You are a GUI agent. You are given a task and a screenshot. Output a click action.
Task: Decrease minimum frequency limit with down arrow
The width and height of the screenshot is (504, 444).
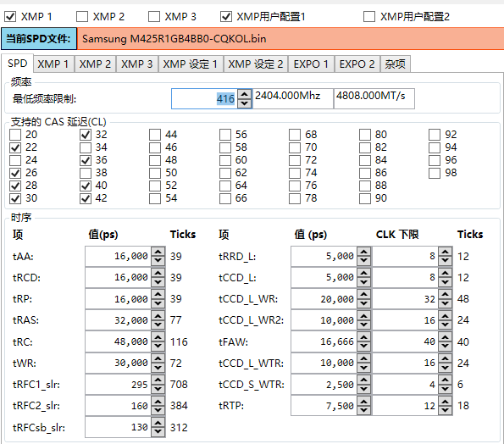pos(245,103)
